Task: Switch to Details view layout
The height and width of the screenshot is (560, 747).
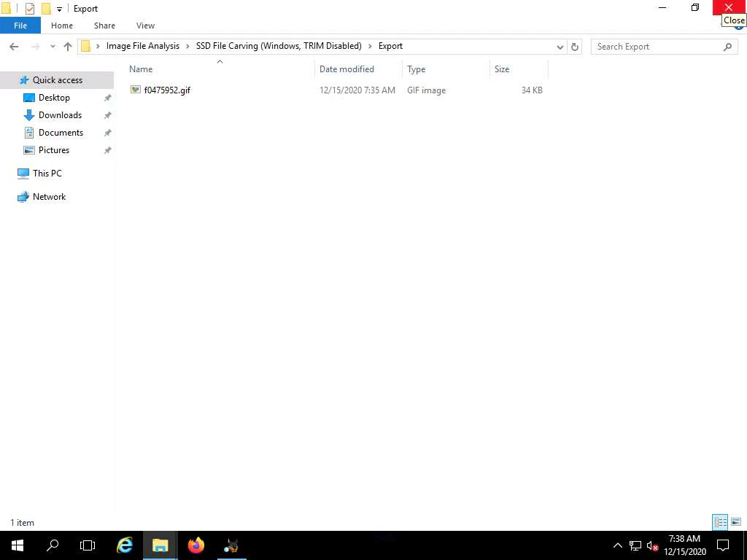Action: click(720, 522)
